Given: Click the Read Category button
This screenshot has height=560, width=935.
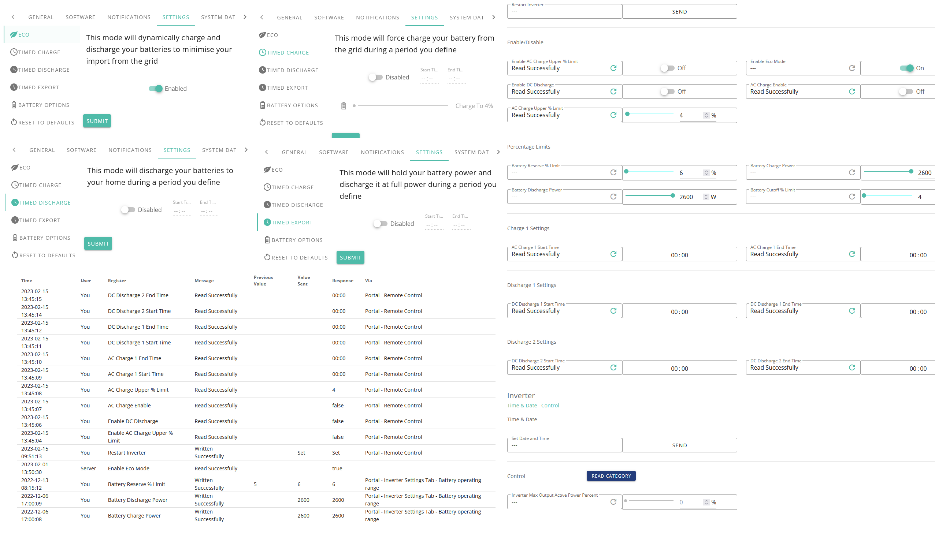Looking at the screenshot, I should [611, 476].
